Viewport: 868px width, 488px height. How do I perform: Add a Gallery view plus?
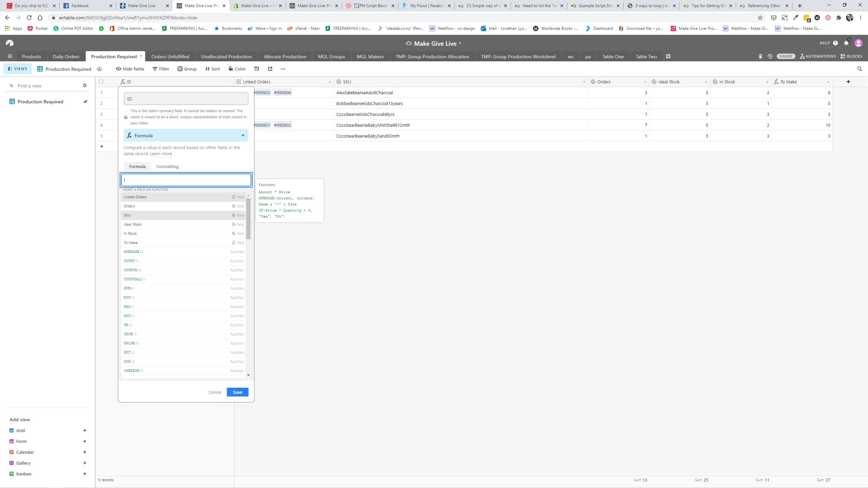pos(85,463)
